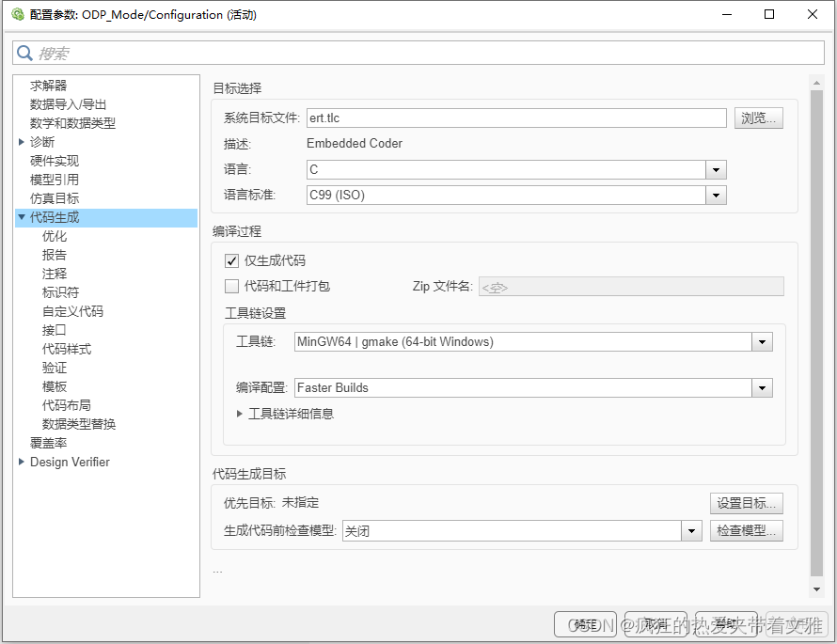The height and width of the screenshot is (644, 837).
Task: Select 覆盖率 in the tree
Action: [x=49, y=443]
